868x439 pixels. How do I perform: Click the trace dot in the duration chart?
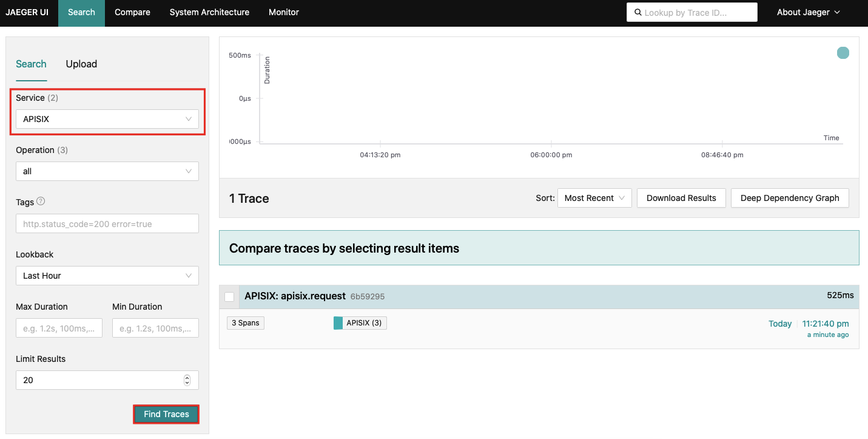843,53
